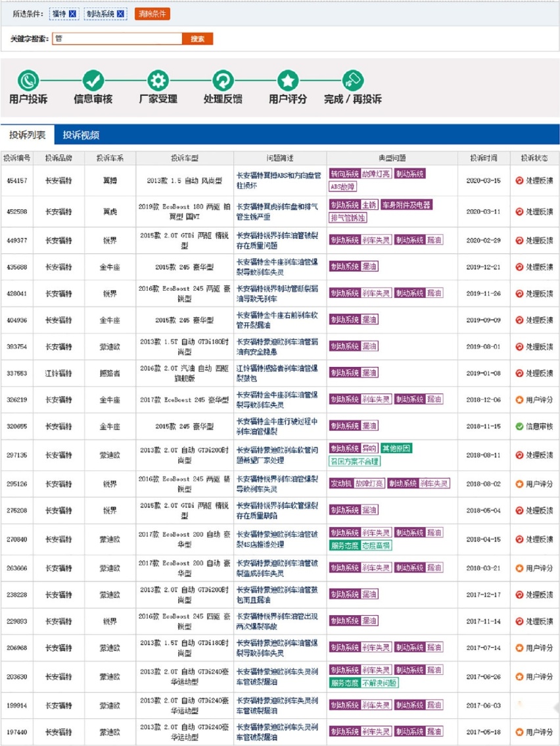Open complaint 长安福特翼虎刹车盘和排气管生锈严重

pyautogui.click(x=277, y=211)
